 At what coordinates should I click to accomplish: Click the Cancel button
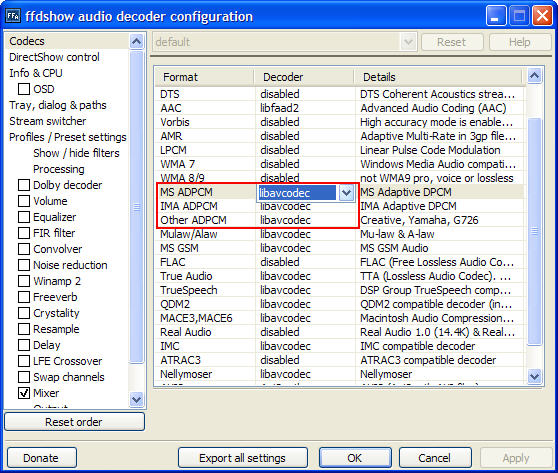[435, 458]
